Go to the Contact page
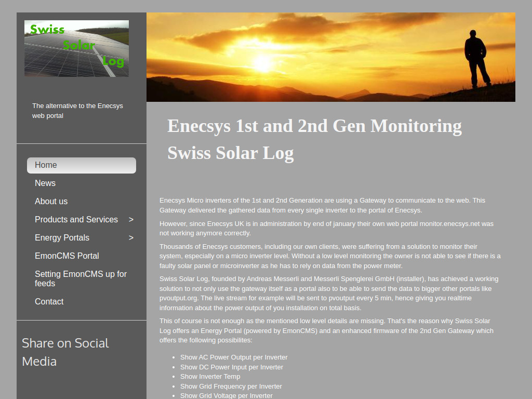 [x=49, y=301]
